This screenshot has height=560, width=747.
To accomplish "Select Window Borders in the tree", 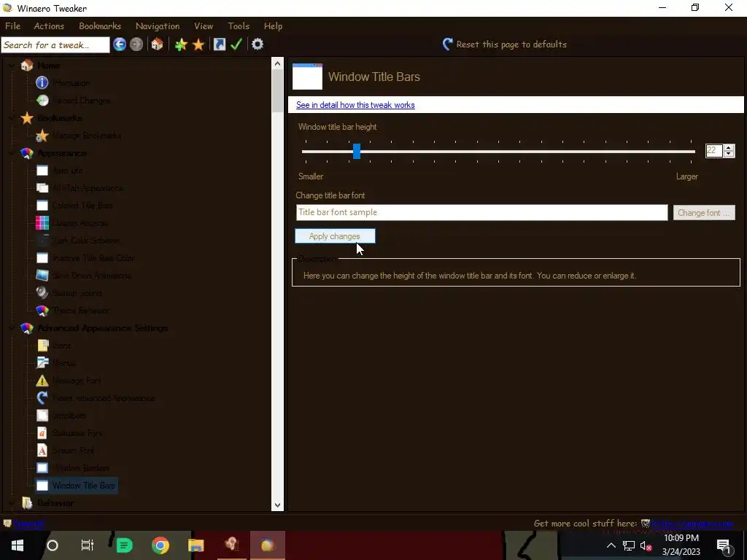I will point(81,468).
